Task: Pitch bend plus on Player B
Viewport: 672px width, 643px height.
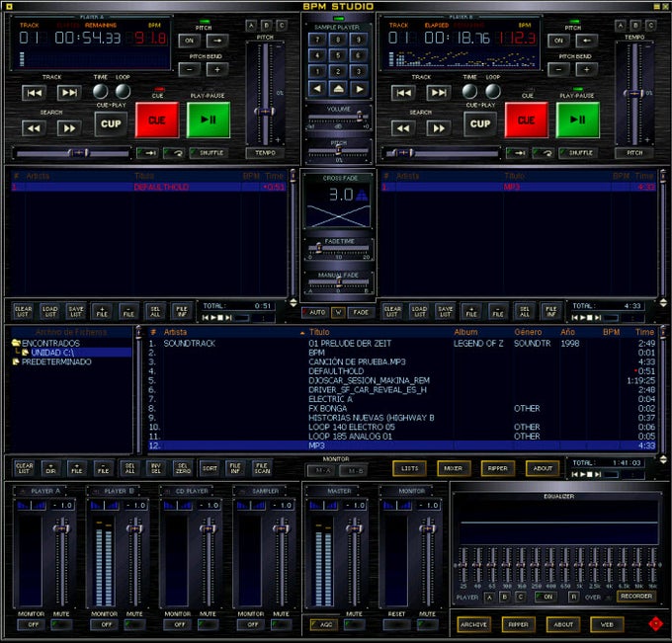Action: coord(587,69)
